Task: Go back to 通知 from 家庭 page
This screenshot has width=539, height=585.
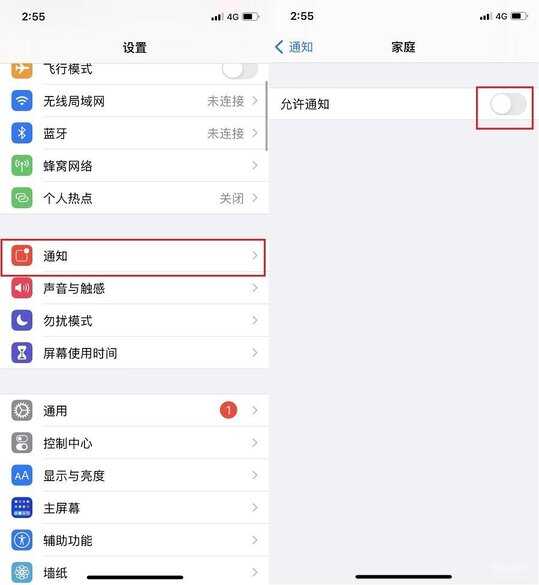Action: pyautogui.click(x=294, y=47)
